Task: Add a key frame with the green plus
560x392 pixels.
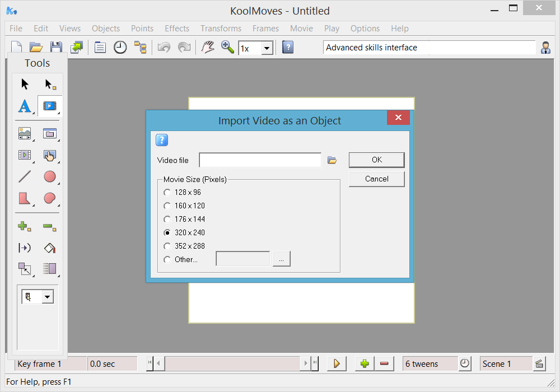Action: click(x=365, y=363)
